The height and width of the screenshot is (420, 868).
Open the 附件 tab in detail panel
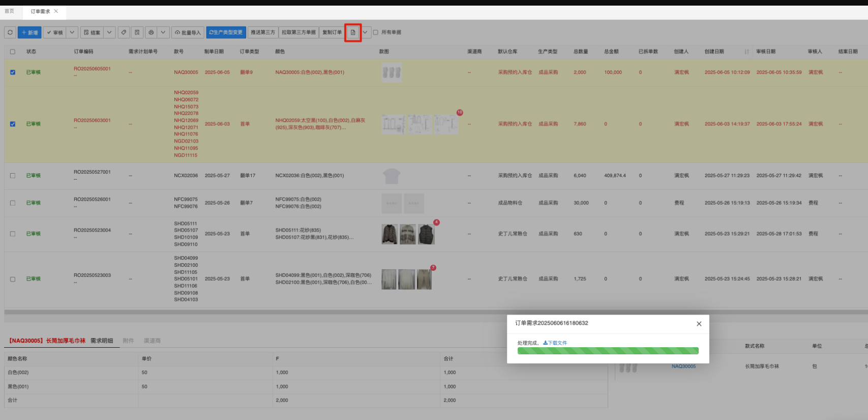pos(128,341)
